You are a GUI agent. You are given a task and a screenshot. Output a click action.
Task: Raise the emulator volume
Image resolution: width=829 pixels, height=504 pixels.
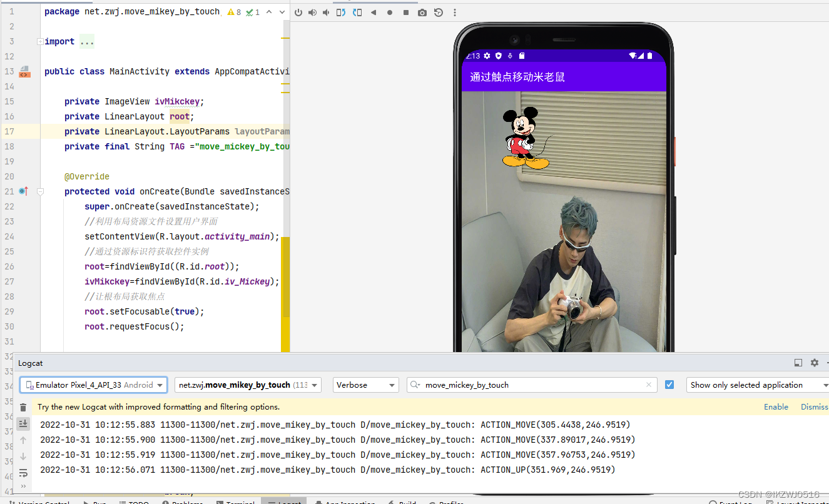point(312,13)
